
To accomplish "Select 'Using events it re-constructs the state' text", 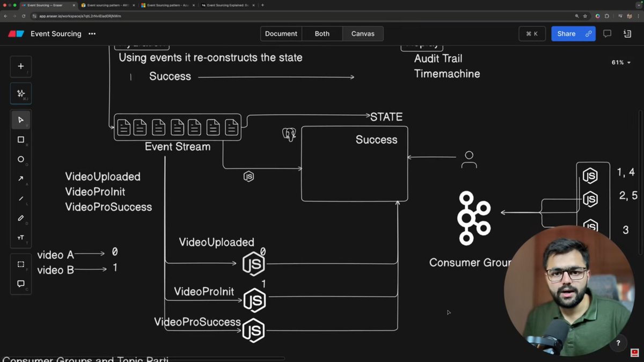I will point(210,57).
